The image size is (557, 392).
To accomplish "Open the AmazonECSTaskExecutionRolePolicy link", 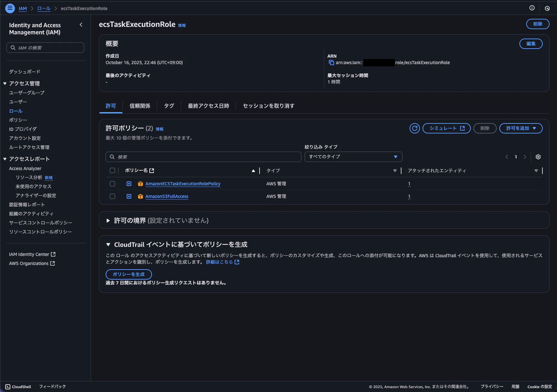I will click(183, 184).
